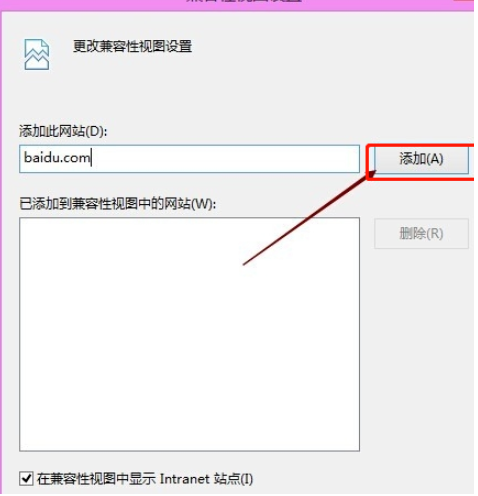Click the 更改兼容性视图设置 heading text

click(x=132, y=46)
